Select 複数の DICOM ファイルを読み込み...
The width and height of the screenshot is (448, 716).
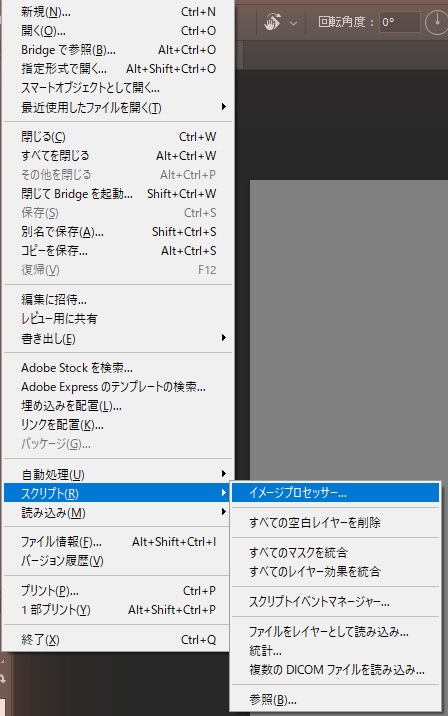336,670
